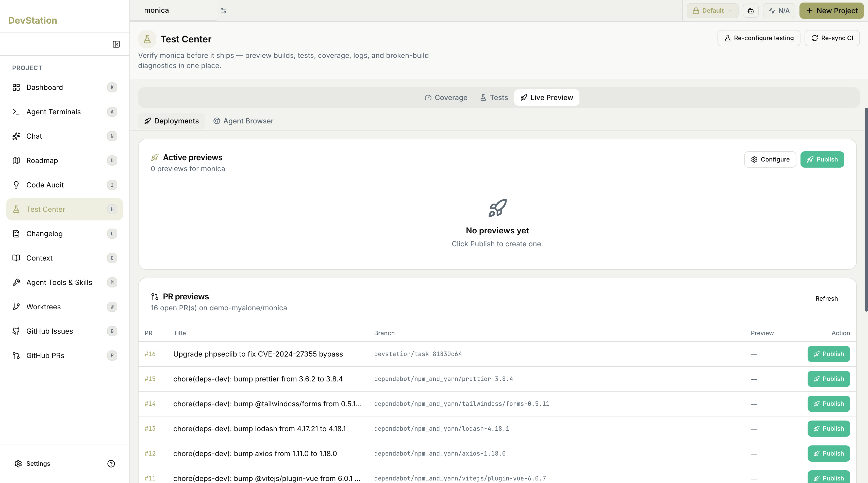Click Publish in Active previews card
The width and height of the screenshot is (868, 483).
[x=822, y=159]
